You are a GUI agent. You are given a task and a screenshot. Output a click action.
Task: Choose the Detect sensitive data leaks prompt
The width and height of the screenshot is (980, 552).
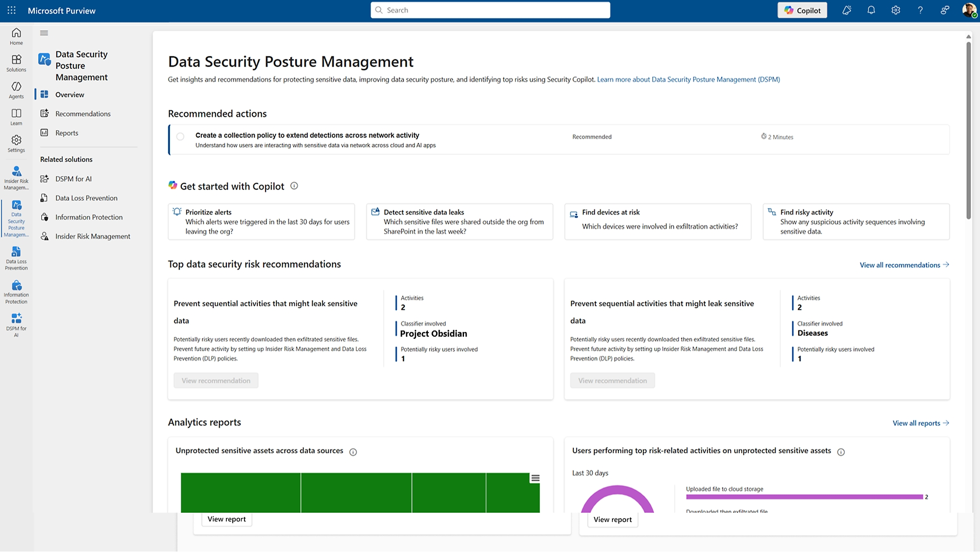[460, 222]
